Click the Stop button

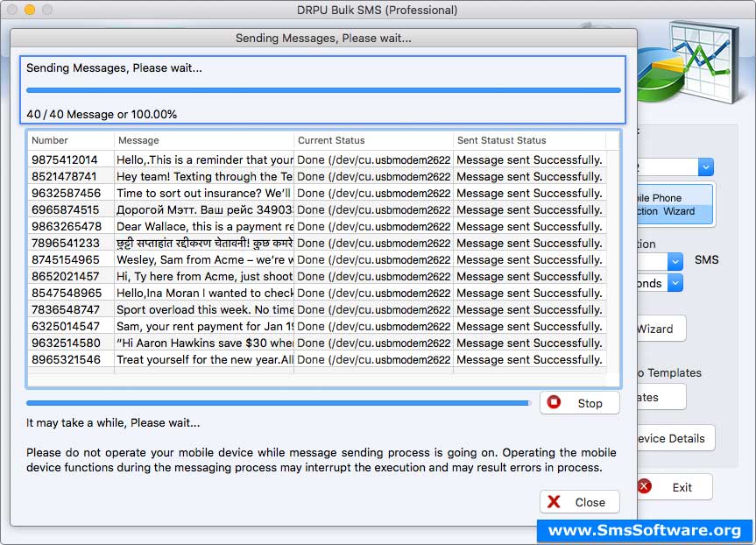click(x=580, y=403)
